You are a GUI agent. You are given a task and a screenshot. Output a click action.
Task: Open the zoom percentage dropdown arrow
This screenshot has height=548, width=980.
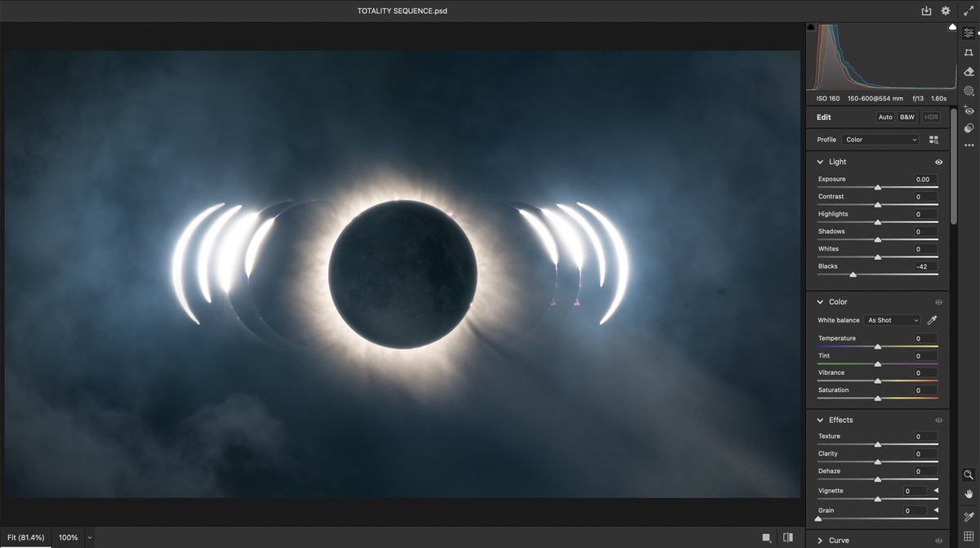pos(90,538)
